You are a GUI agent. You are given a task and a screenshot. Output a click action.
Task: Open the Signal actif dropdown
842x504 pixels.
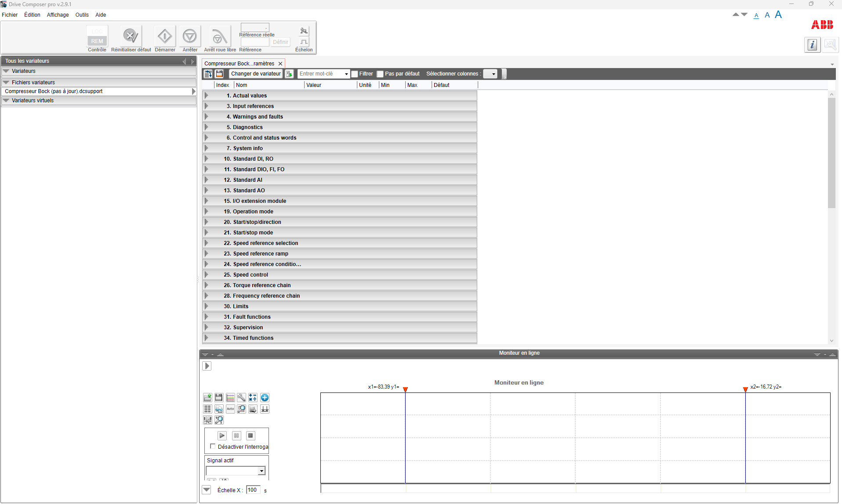[x=261, y=471]
